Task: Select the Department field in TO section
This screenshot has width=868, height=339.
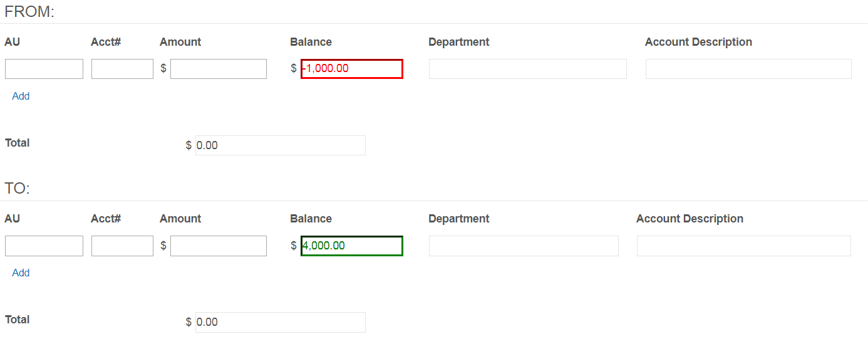Action: [x=524, y=246]
